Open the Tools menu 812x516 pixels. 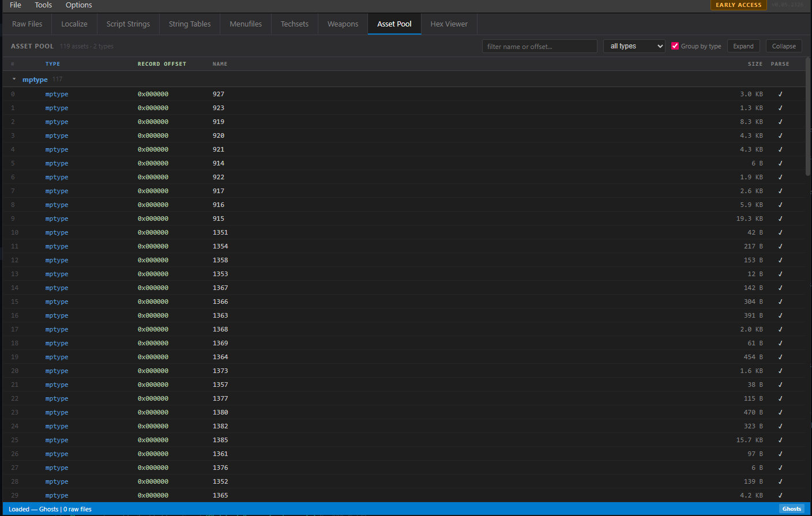pos(43,5)
